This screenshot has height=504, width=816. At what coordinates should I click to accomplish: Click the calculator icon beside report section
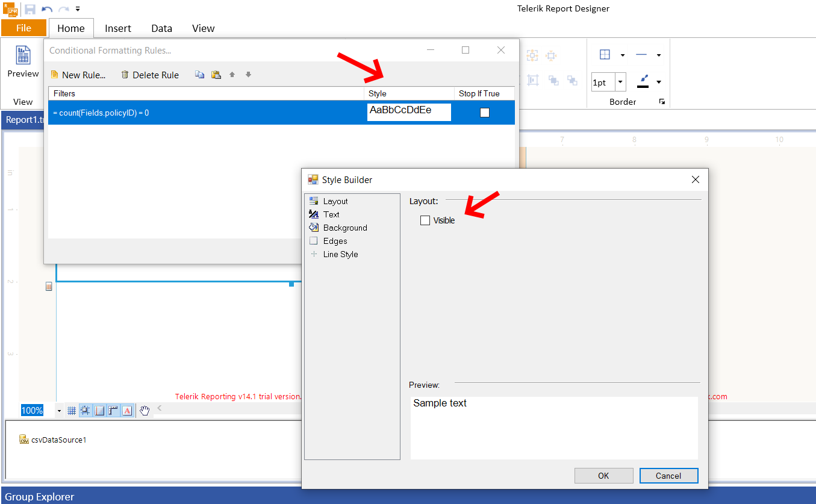coord(49,287)
